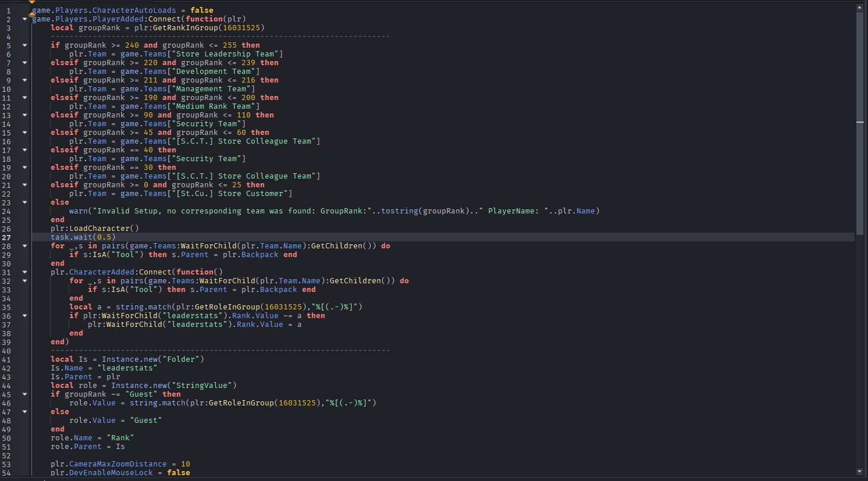Click the vertical scrollbar thumb
The height and width of the screenshot is (481, 868).
pos(860,122)
